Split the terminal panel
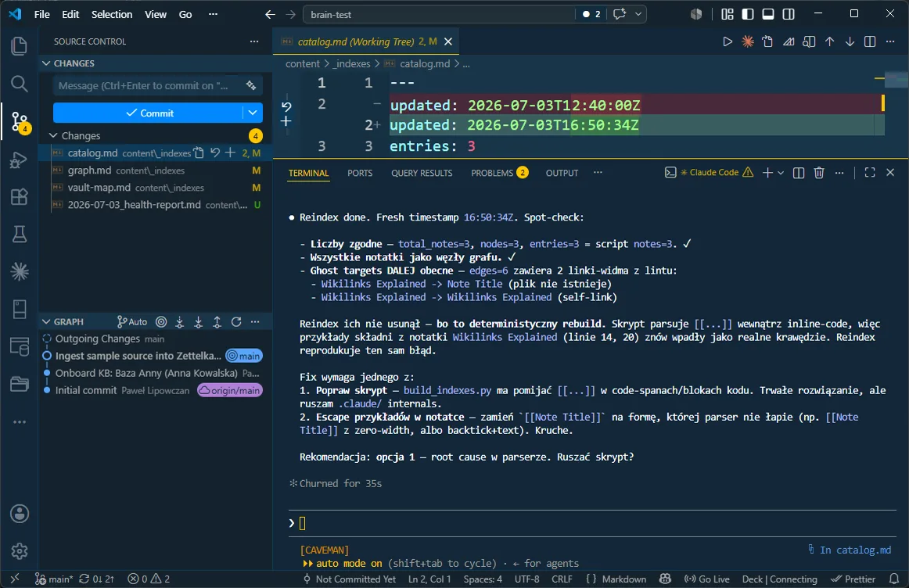This screenshot has height=588, width=909. (798, 173)
